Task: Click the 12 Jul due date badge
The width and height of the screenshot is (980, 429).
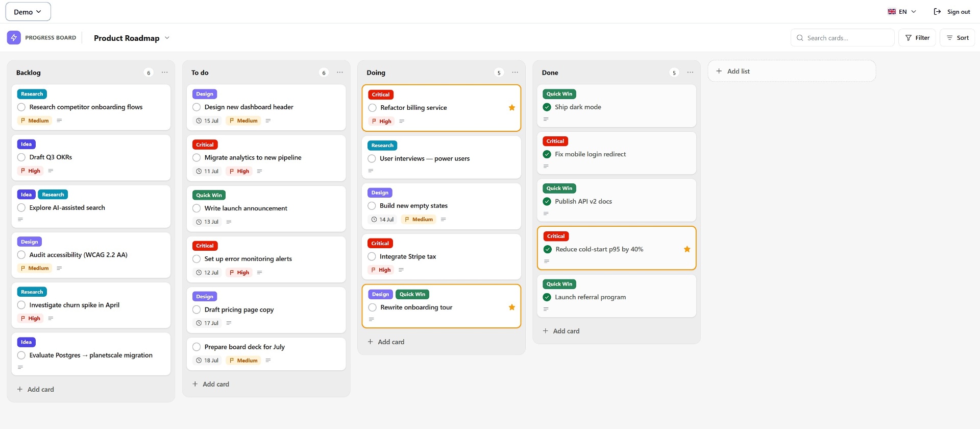Action: click(207, 273)
